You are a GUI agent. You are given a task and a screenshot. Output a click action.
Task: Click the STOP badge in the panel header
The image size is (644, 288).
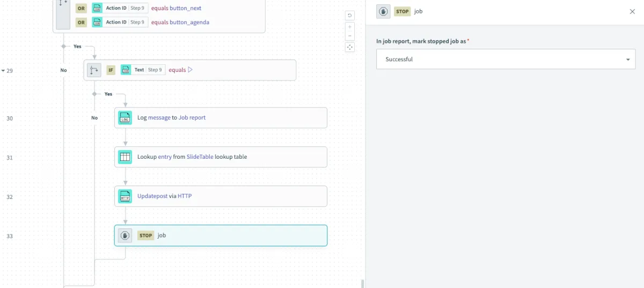[x=402, y=11]
